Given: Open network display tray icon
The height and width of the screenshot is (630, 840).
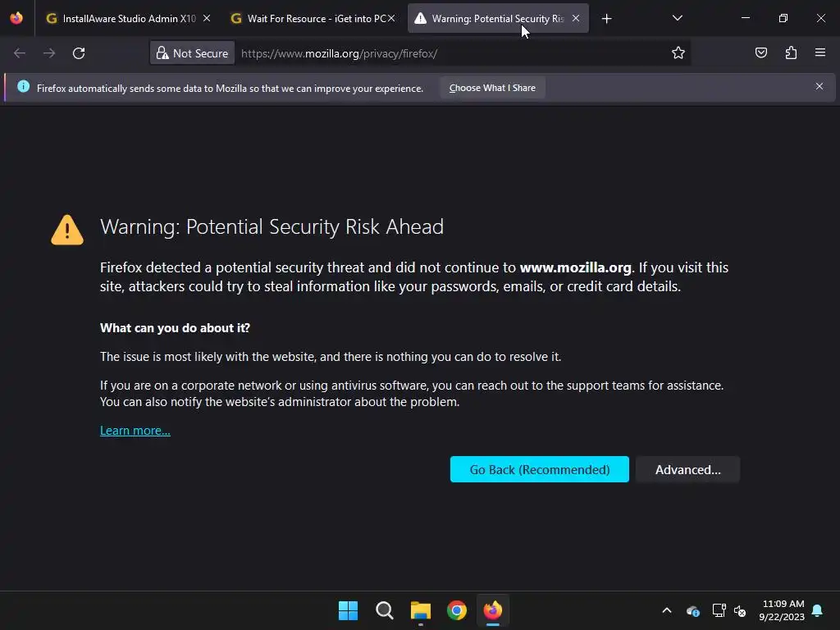Looking at the screenshot, I should [x=719, y=610].
